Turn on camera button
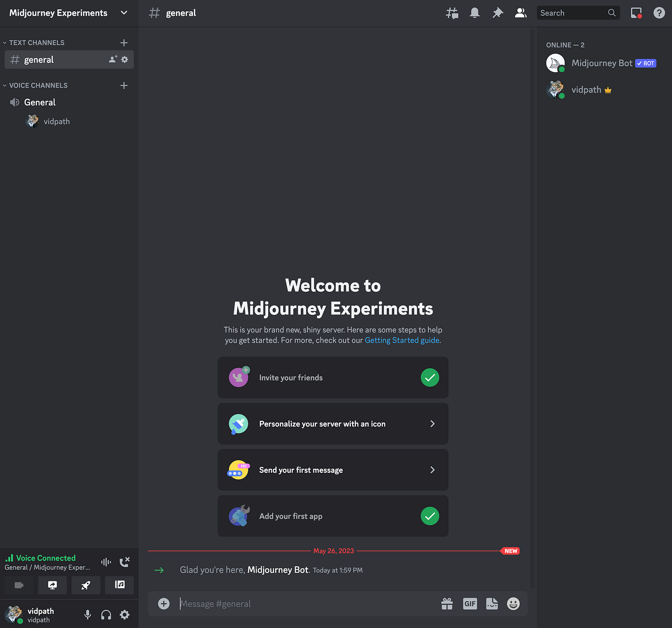This screenshot has width=672, height=628. [19, 585]
